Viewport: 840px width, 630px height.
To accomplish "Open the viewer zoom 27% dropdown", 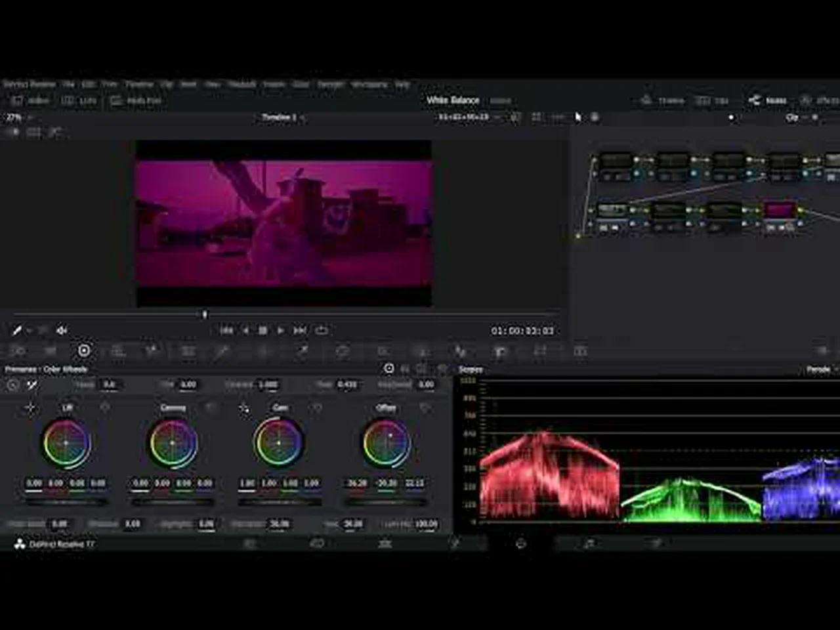I will pyautogui.click(x=19, y=117).
